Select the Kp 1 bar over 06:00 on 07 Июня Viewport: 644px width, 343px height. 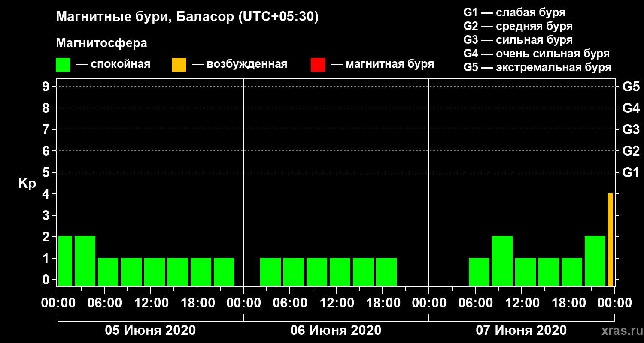[x=479, y=272]
